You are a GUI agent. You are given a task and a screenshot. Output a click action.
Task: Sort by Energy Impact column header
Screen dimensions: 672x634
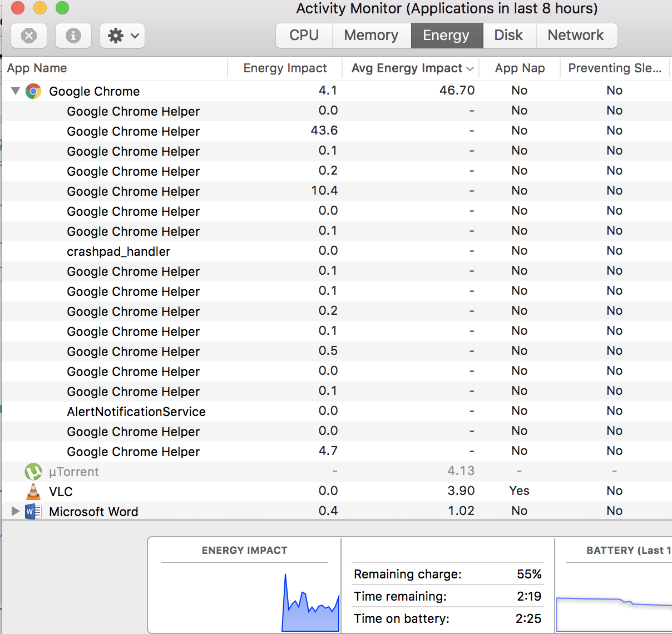tap(285, 68)
